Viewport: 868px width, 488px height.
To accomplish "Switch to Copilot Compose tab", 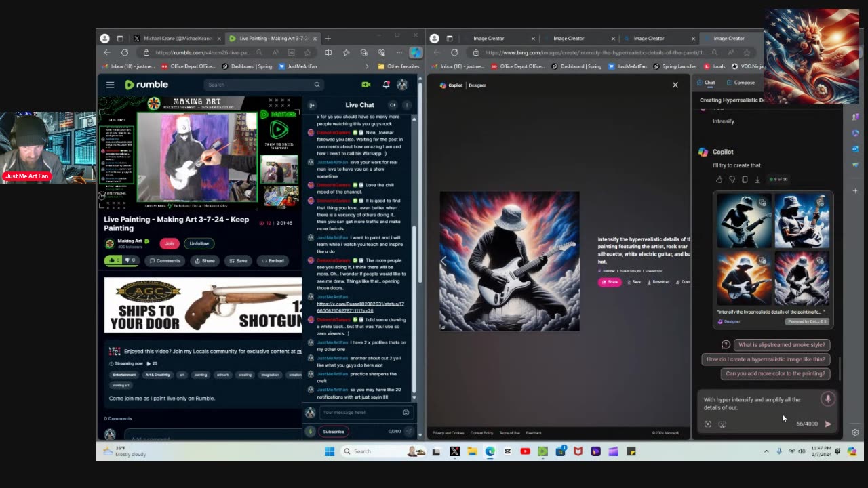I will pyautogui.click(x=741, y=83).
